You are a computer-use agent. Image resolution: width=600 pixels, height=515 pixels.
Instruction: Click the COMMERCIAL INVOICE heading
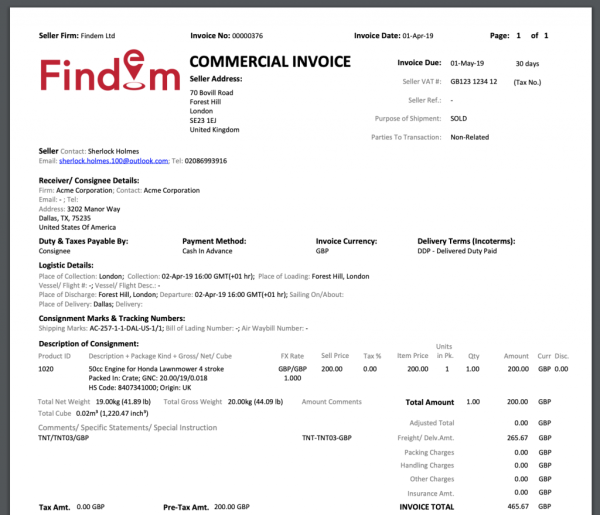(270, 62)
